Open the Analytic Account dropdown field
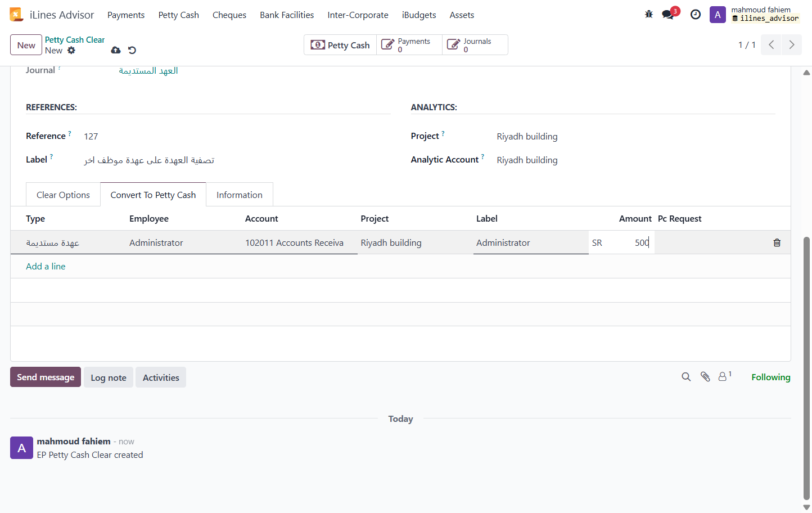This screenshot has height=513, width=812. coord(635,160)
